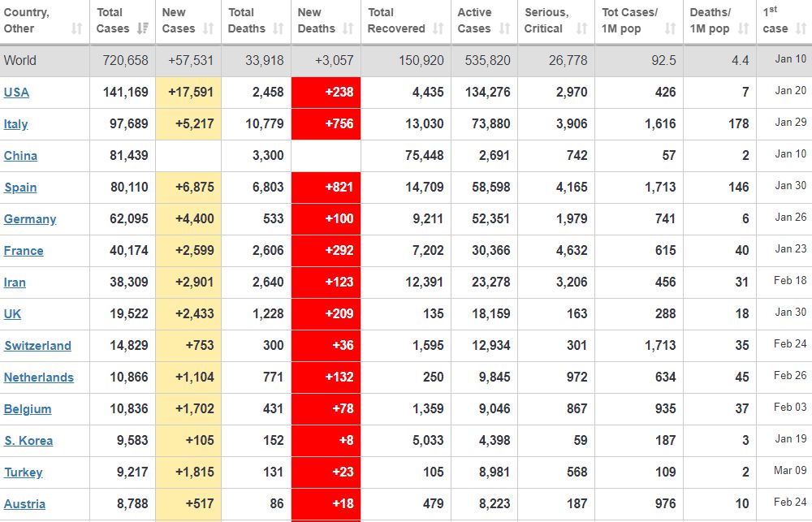This screenshot has width=812, height=522.
Task: Click the New Deaths column sort icon
Action: [x=348, y=28]
